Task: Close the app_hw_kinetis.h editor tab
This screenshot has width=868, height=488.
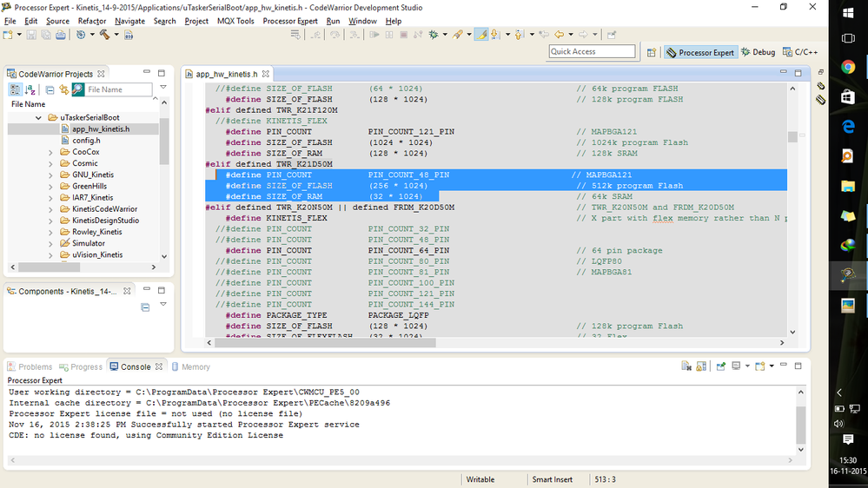Action: click(266, 74)
